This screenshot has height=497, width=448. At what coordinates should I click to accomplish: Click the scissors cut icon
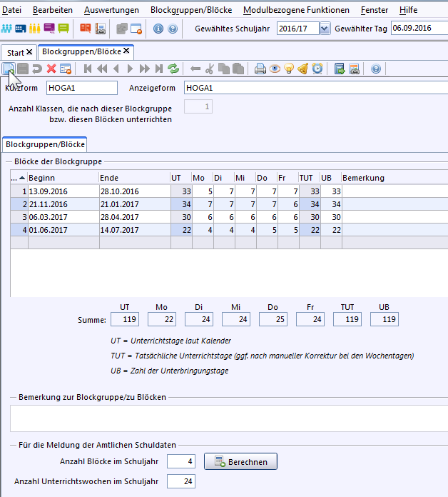[210, 69]
